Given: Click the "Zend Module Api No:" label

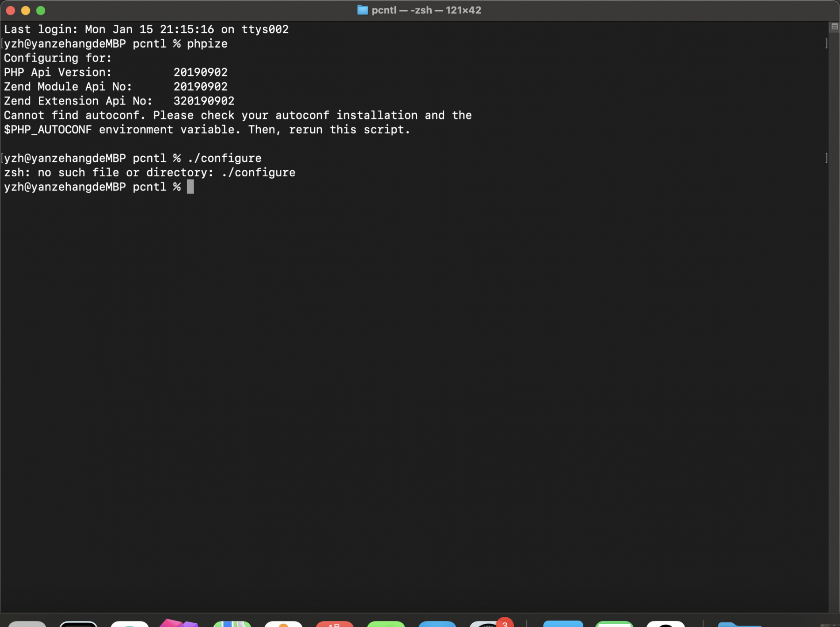Looking at the screenshot, I should [x=68, y=86].
